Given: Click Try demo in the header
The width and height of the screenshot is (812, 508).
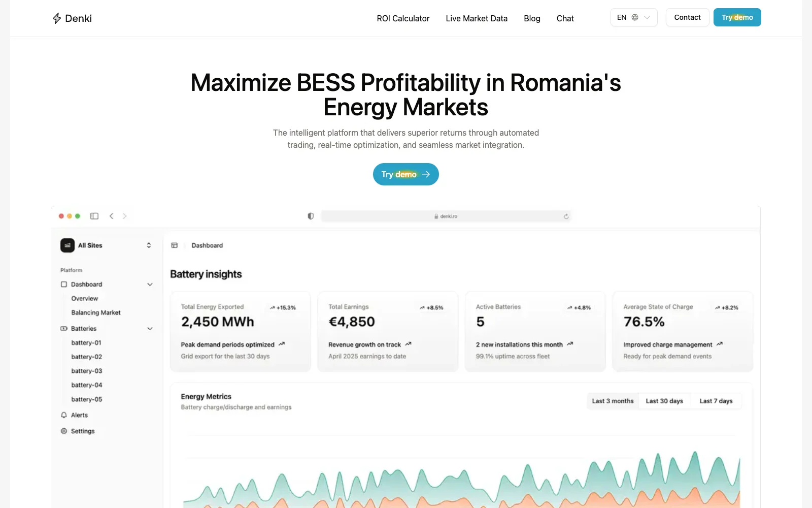Looking at the screenshot, I should (x=737, y=17).
